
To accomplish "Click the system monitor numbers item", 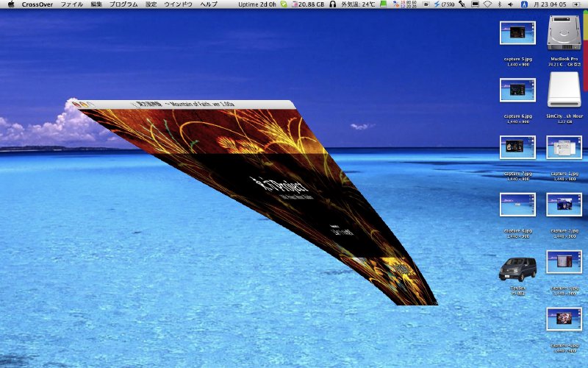I will pos(405,4).
